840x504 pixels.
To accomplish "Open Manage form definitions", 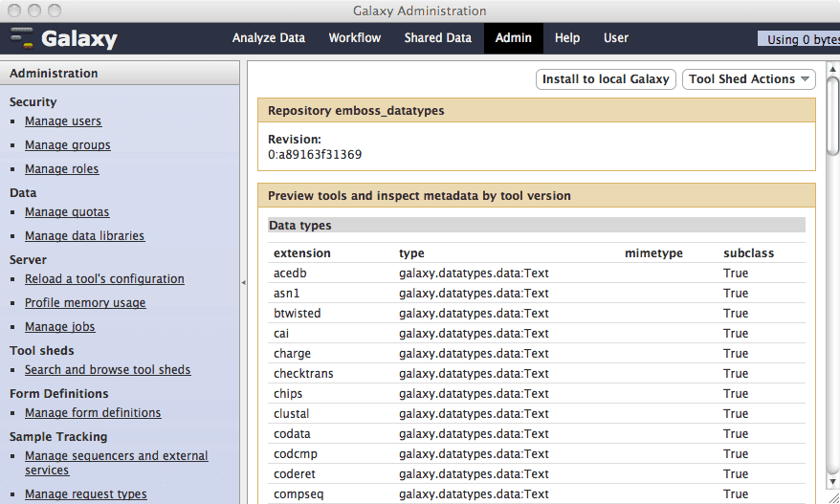I will [93, 413].
